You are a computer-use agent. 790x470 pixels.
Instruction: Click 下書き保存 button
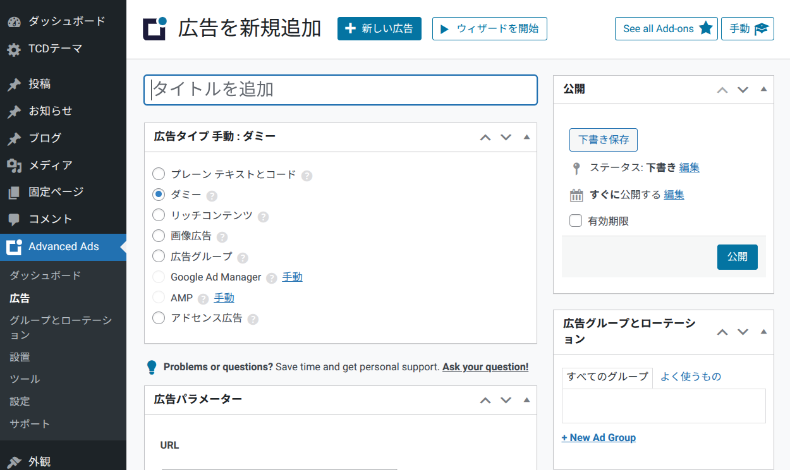pyautogui.click(x=603, y=140)
